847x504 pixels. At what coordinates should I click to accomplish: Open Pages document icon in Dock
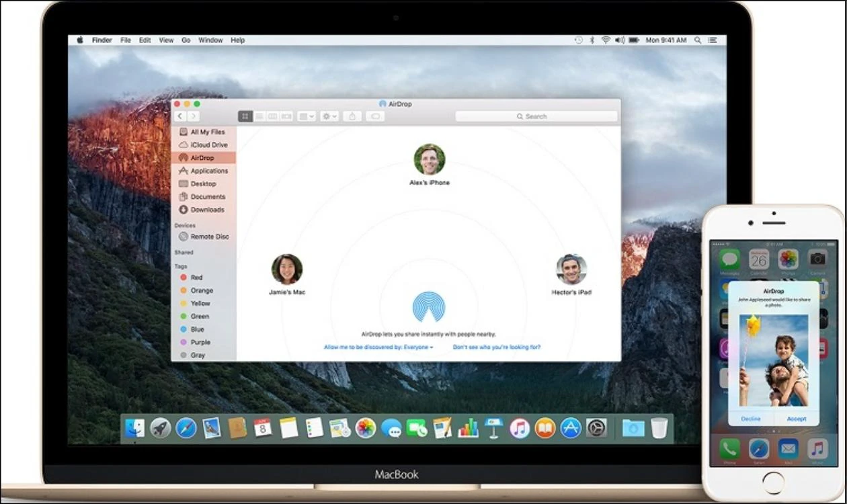pyautogui.click(x=442, y=427)
